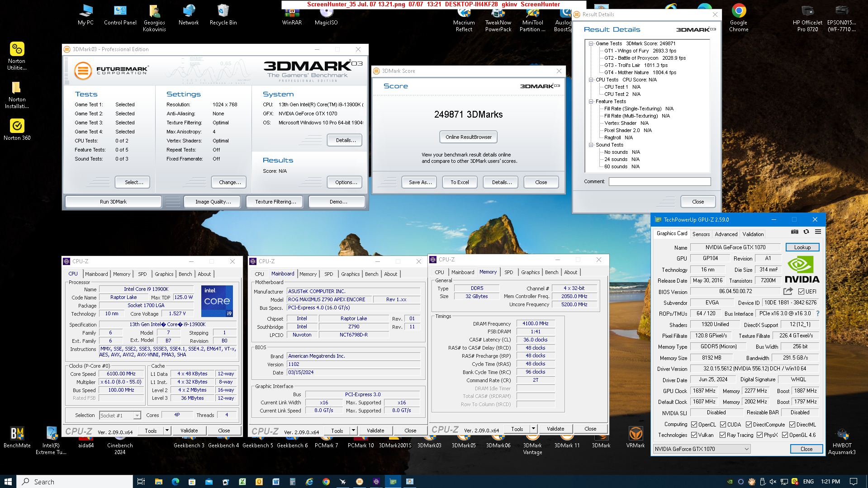Click the Comment field in Result Details
The image size is (868, 488).
tap(659, 181)
